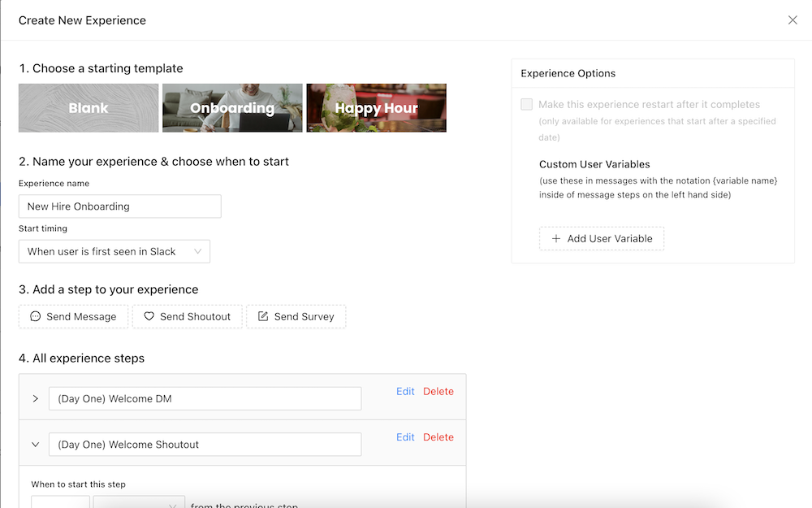Click Add User Variable button
Image resolution: width=812 pixels, height=508 pixels.
pos(602,238)
